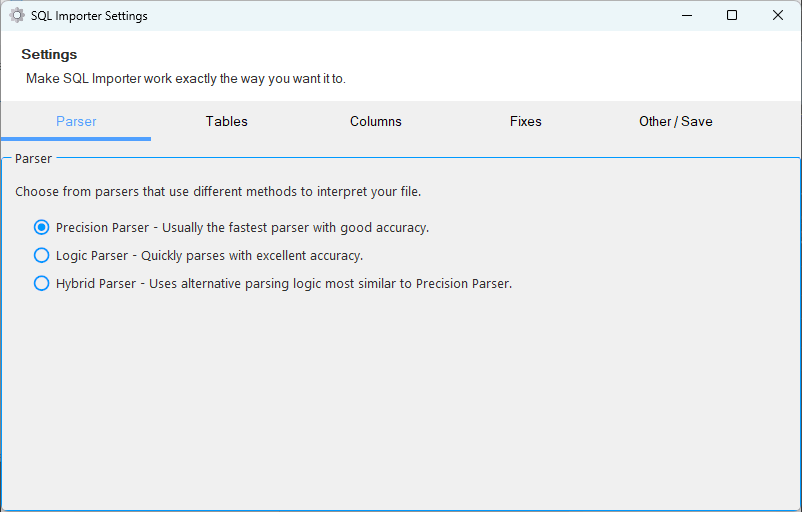Choose the Logic Parser radio button
Viewport: 802px width, 512px height.
pos(41,255)
